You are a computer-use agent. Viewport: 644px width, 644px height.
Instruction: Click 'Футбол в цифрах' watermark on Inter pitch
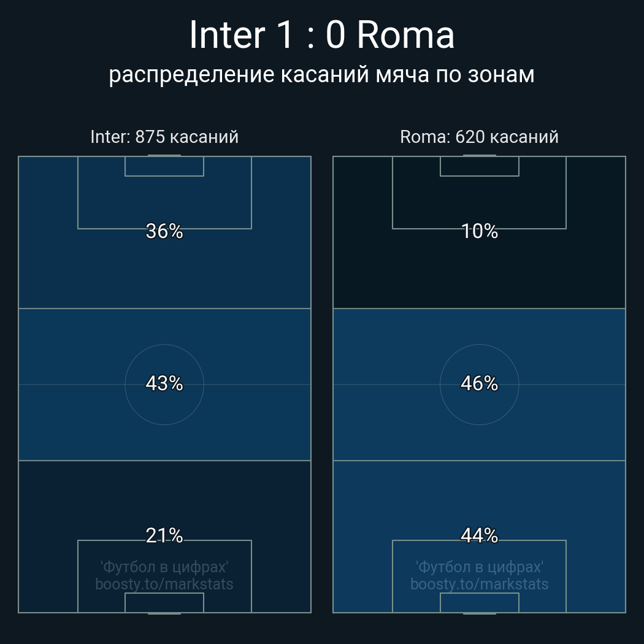pyautogui.click(x=164, y=567)
